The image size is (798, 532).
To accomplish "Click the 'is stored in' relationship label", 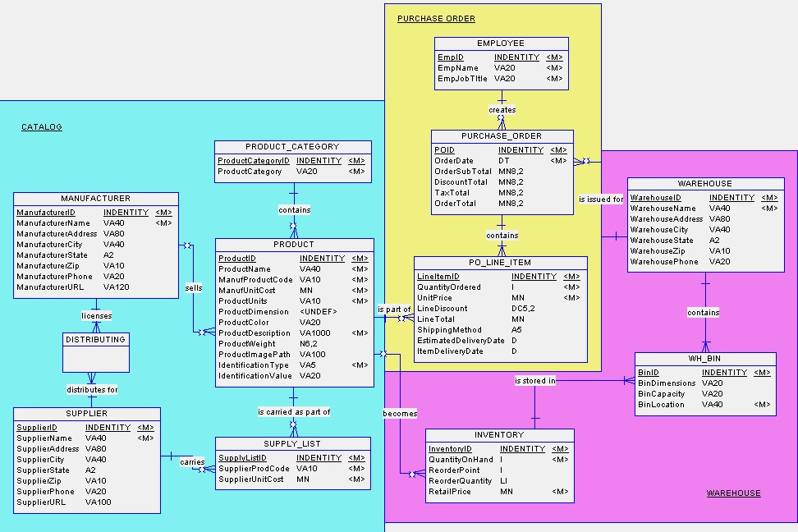I will tap(535, 379).
